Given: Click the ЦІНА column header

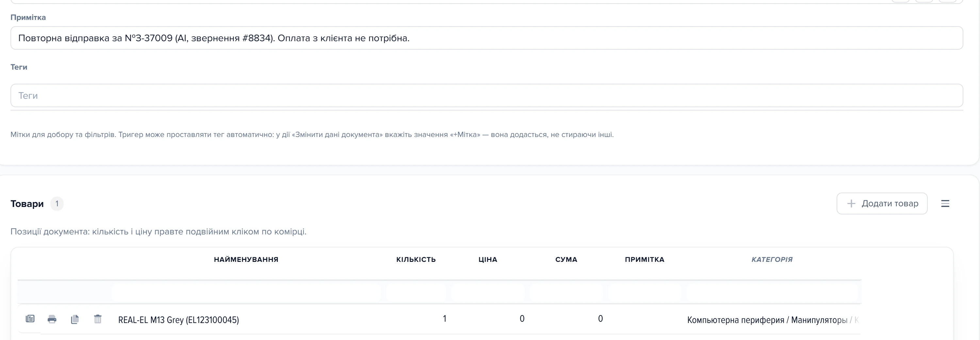Looking at the screenshot, I should tap(488, 259).
